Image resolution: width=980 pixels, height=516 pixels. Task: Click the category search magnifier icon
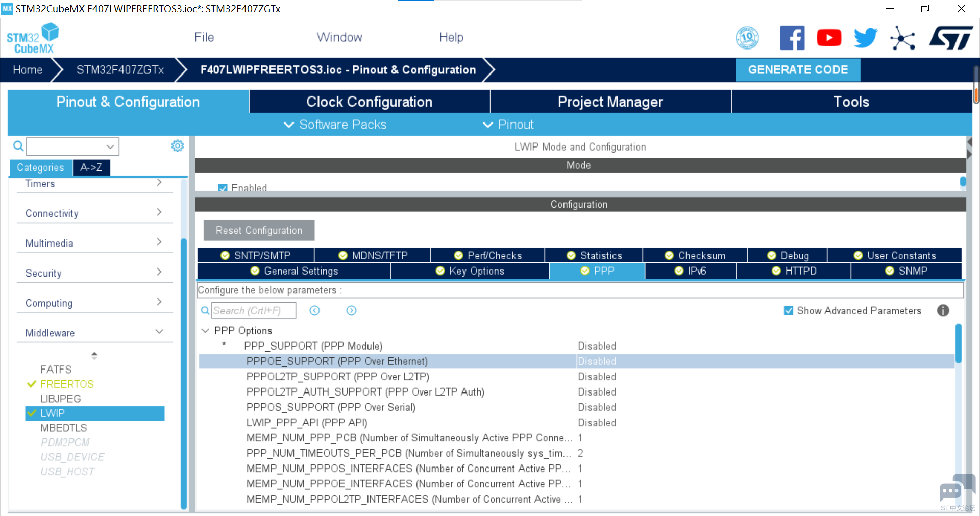pos(18,146)
